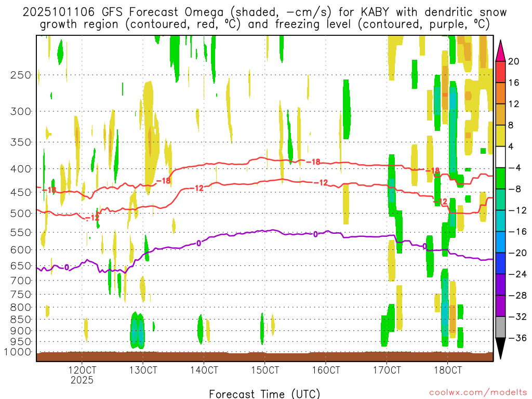The height and width of the screenshot is (399, 532).
Task: Click the colorbar value label -24
Action: [517, 274]
